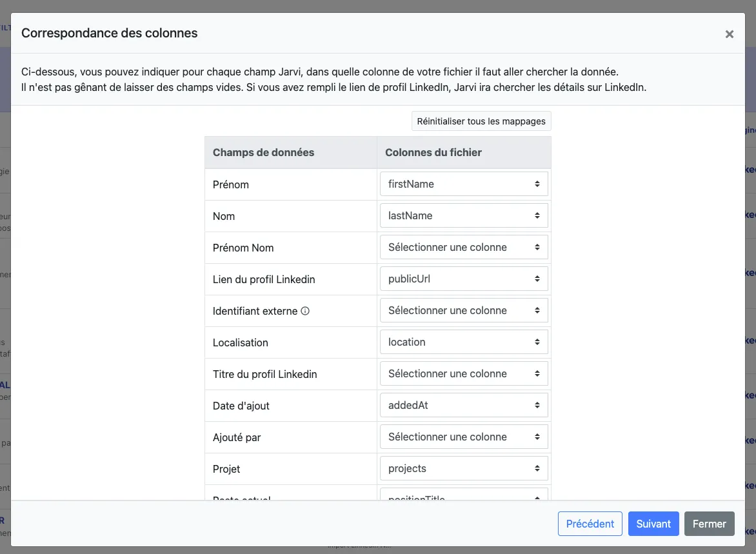Click the gray Fermer button
The width and height of the screenshot is (756, 554).
(x=710, y=524)
